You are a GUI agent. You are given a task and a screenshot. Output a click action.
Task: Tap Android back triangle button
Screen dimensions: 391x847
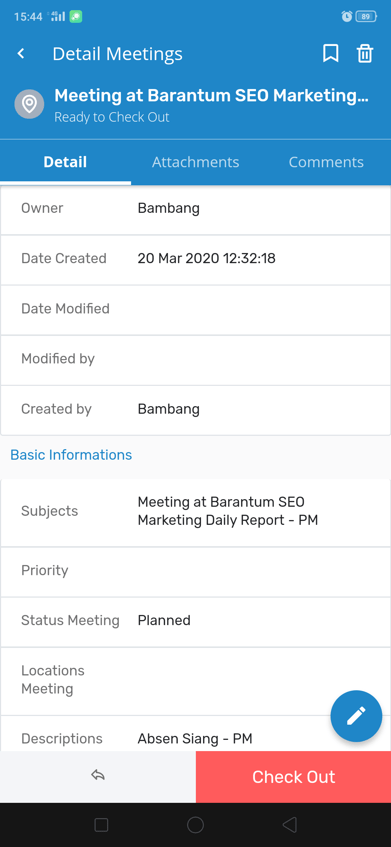tap(290, 824)
